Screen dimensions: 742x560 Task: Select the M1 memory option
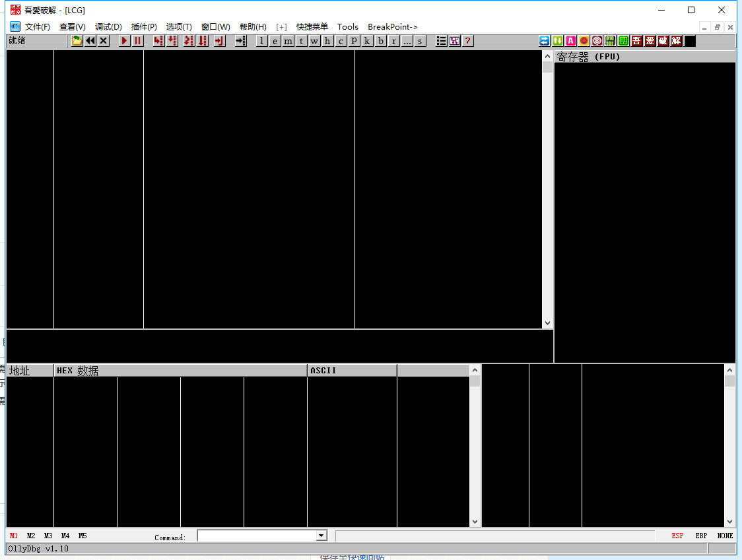coord(14,536)
